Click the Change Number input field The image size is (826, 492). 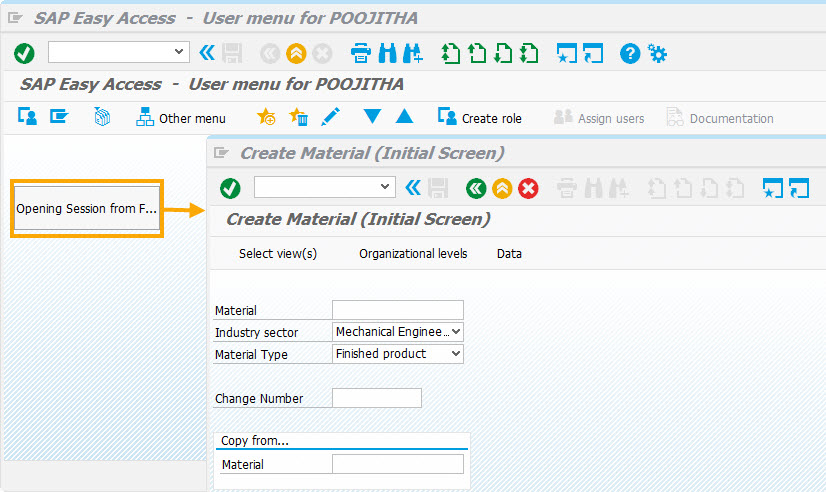[x=377, y=398]
